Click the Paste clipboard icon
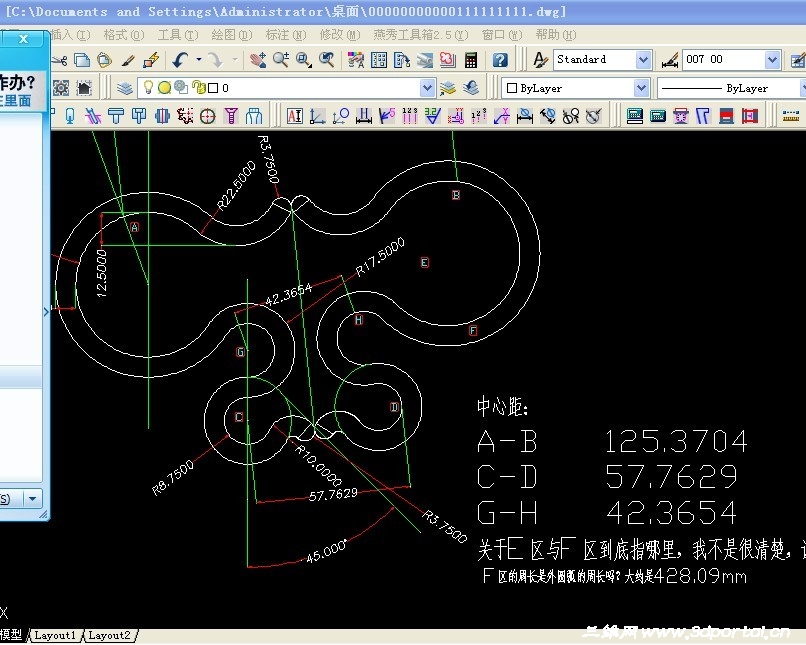The image size is (806, 645). click(104, 60)
